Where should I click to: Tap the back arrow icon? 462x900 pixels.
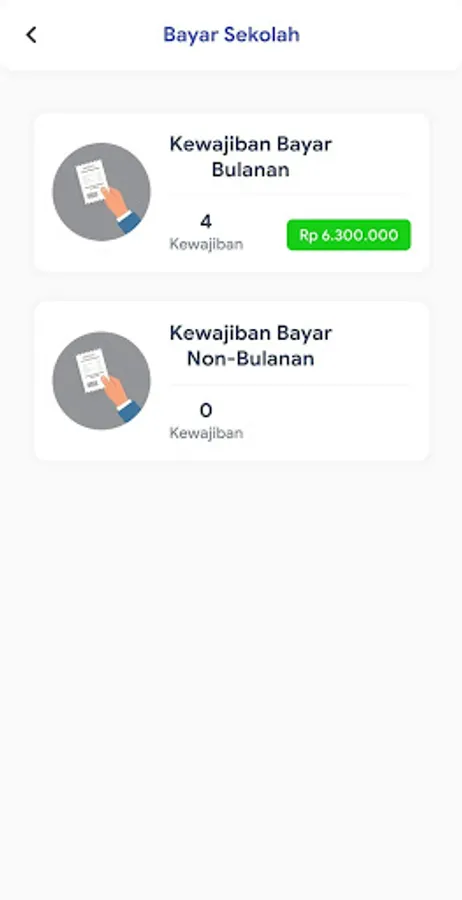[32, 34]
